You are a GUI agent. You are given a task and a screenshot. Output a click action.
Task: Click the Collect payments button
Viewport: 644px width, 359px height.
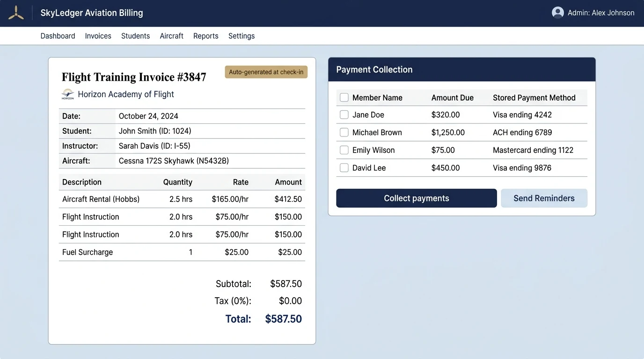click(x=417, y=198)
